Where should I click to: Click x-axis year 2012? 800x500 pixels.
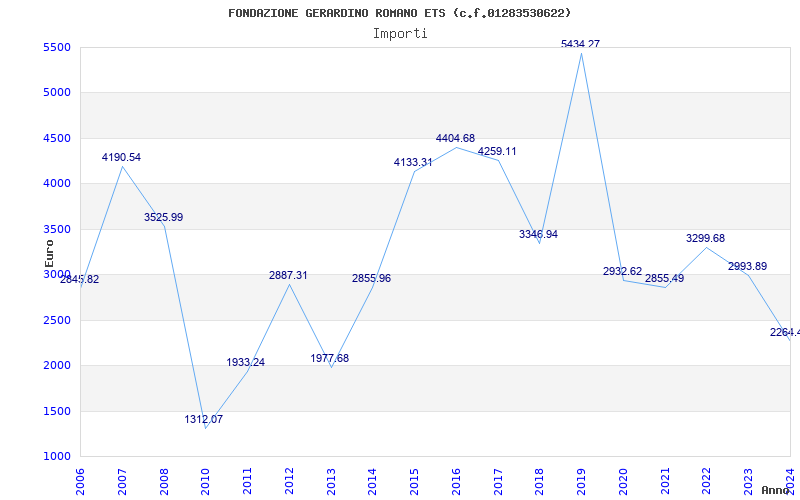click(x=289, y=481)
